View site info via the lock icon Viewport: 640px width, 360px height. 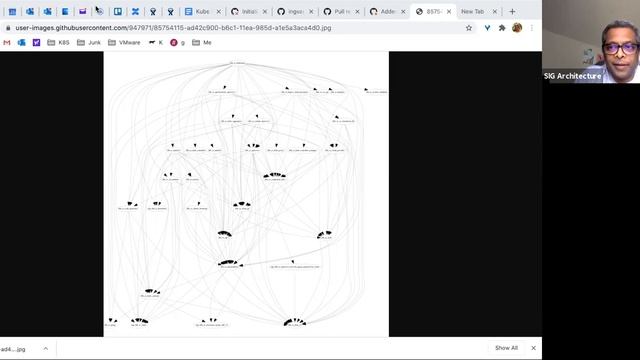pyautogui.click(x=8, y=28)
